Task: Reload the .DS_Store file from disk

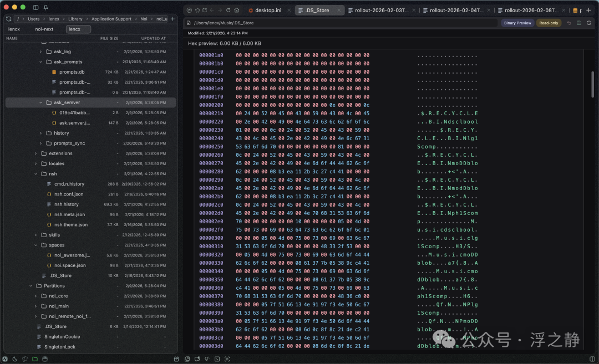Action: (x=589, y=23)
